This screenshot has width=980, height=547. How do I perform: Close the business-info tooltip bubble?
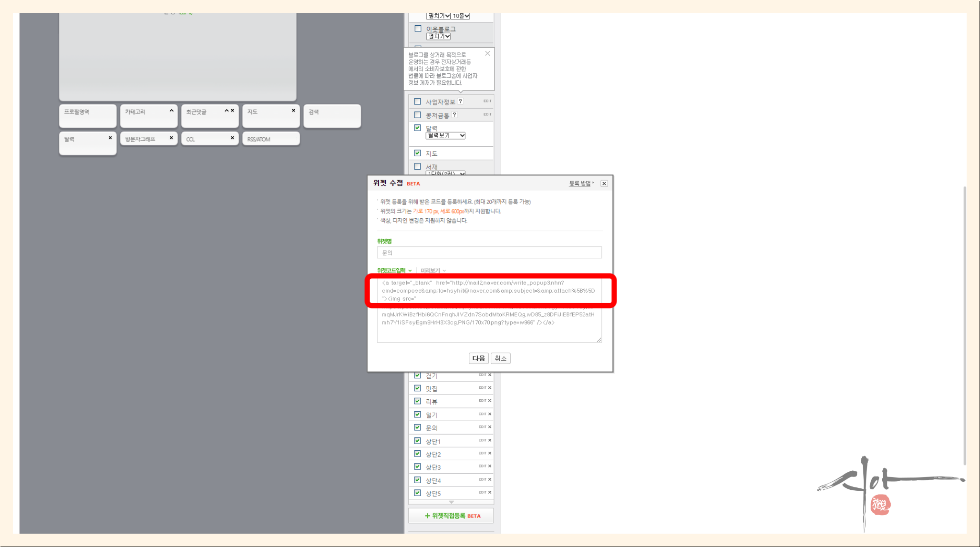tap(487, 53)
